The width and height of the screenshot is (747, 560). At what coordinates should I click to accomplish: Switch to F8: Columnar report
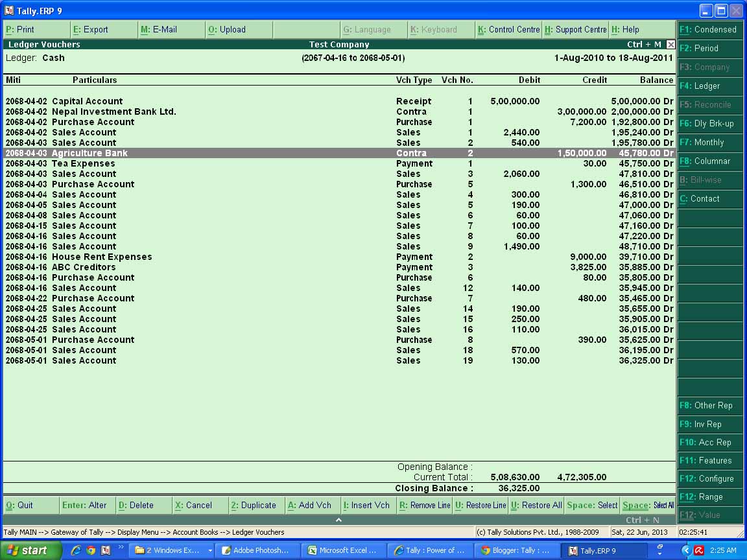710,161
